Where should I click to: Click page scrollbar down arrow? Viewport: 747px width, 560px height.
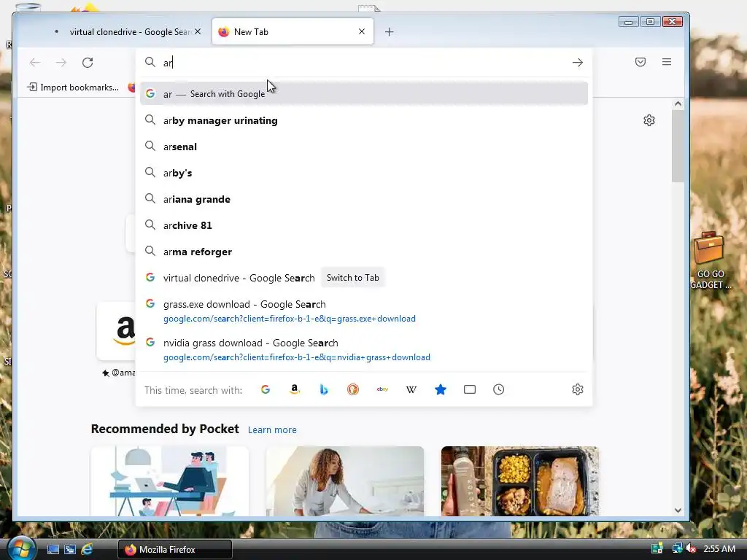point(678,510)
